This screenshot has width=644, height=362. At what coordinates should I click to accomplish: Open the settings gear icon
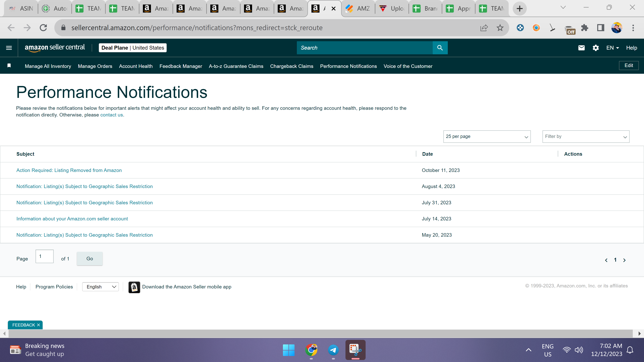(x=596, y=48)
